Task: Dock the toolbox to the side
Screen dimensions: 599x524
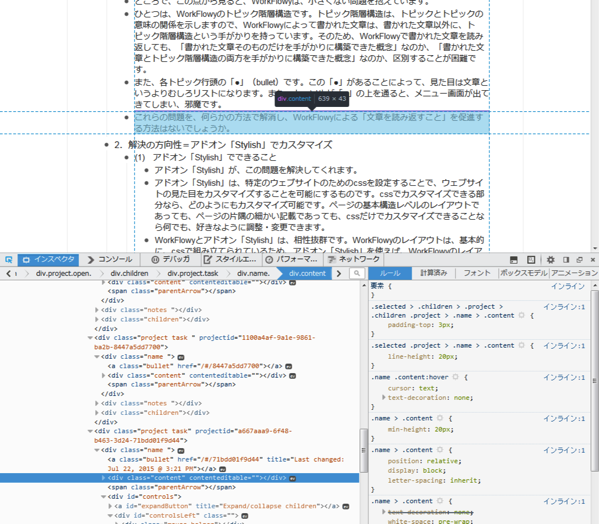Action: tap(566, 260)
